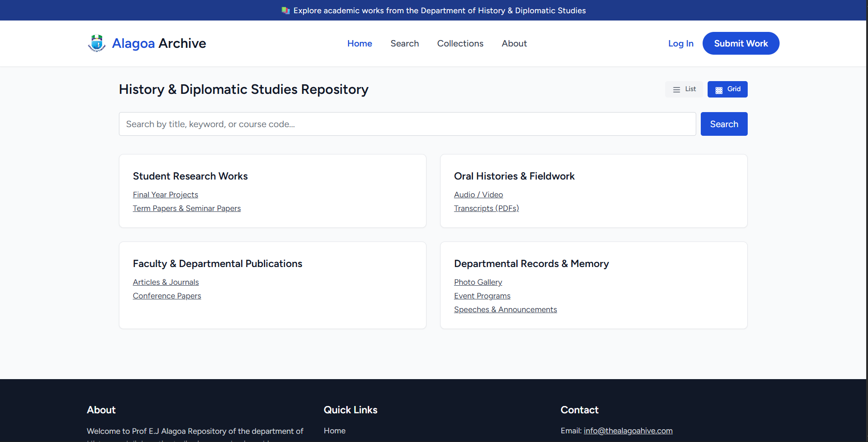The height and width of the screenshot is (442, 868).
Task: Switch to Grid view
Action: pos(727,89)
